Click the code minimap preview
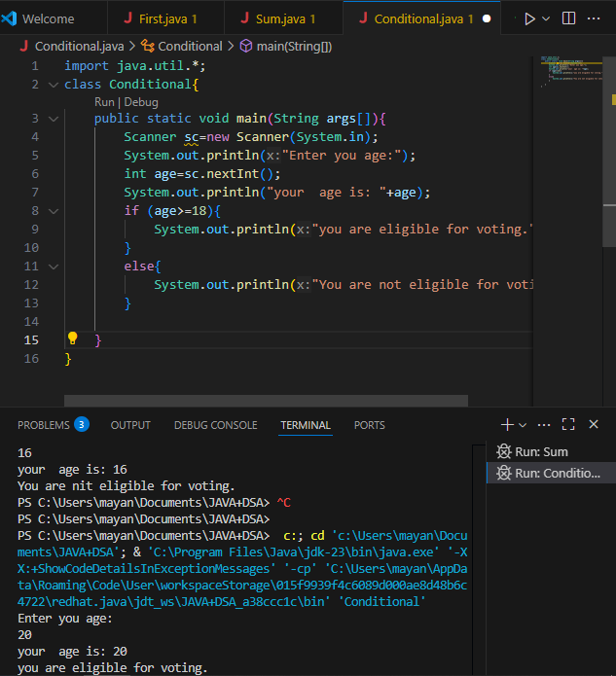 [571, 71]
